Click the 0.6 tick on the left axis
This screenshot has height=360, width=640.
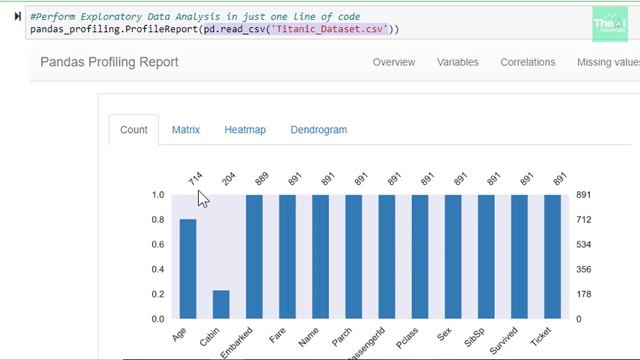click(x=158, y=244)
